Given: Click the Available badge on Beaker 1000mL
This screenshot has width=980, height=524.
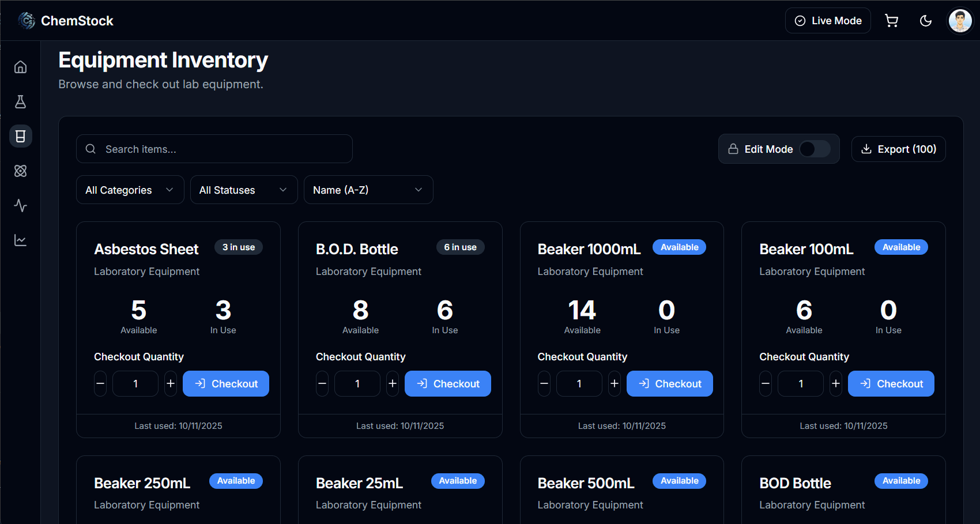Looking at the screenshot, I should pyautogui.click(x=680, y=247).
